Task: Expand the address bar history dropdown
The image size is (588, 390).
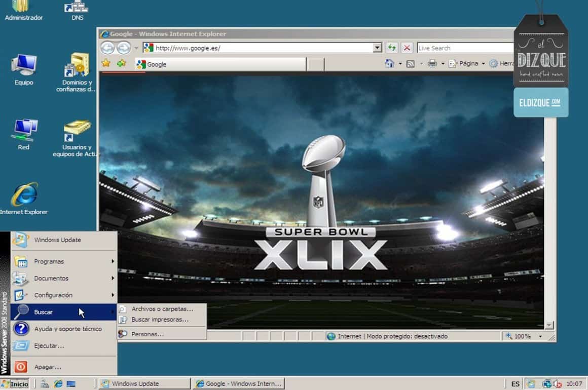Action: [377, 48]
